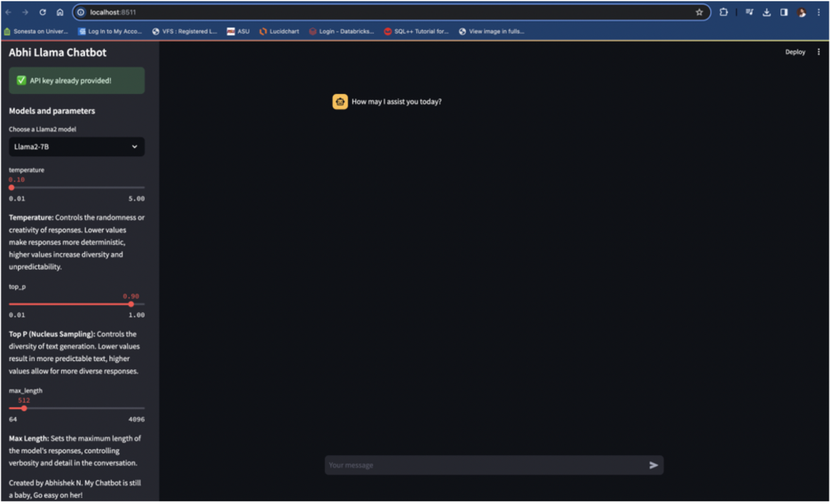Open the browser home page icon
831x504 pixels.
(59, 12)
